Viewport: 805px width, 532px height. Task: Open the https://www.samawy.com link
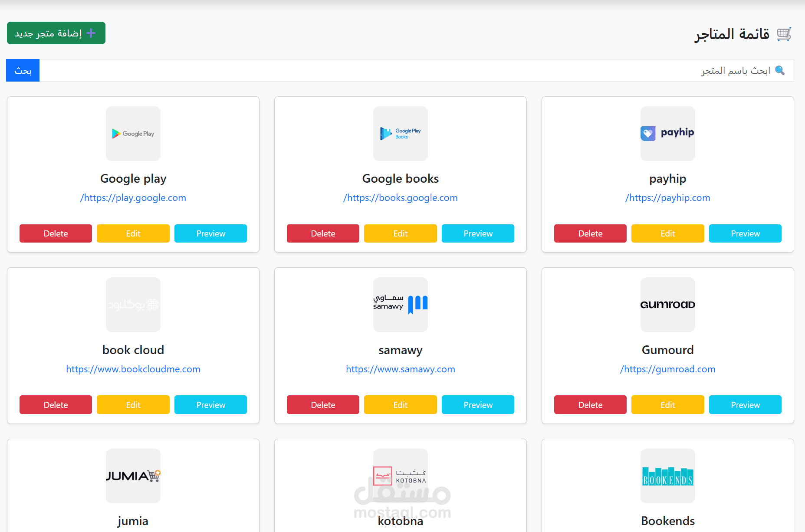(x=401, y=369)
